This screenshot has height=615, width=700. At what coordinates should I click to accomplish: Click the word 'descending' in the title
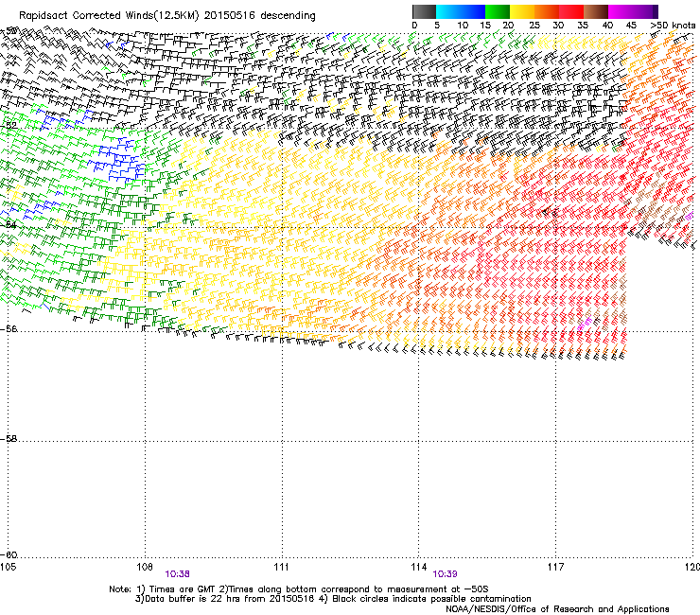click(x=288, y=16)
